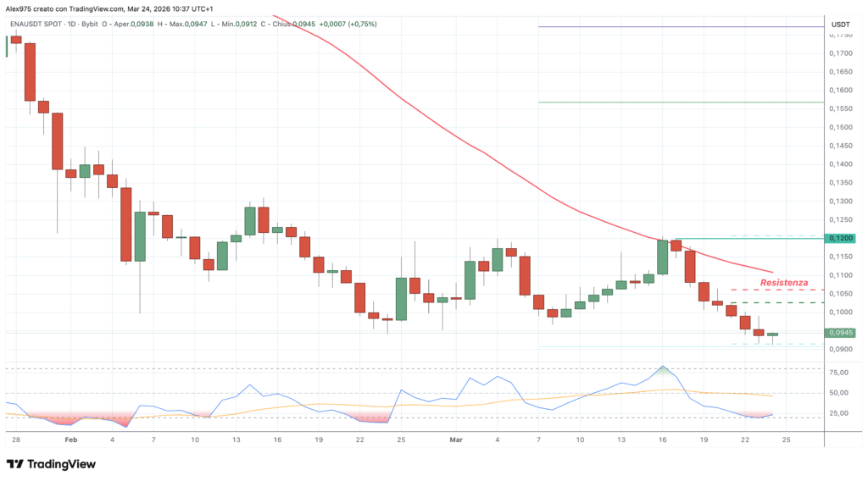Image resolution: width=868 pixels, height=481 pixels.
Task: Click the 0,1250 price axis value
Action: [x=840, y=219]
